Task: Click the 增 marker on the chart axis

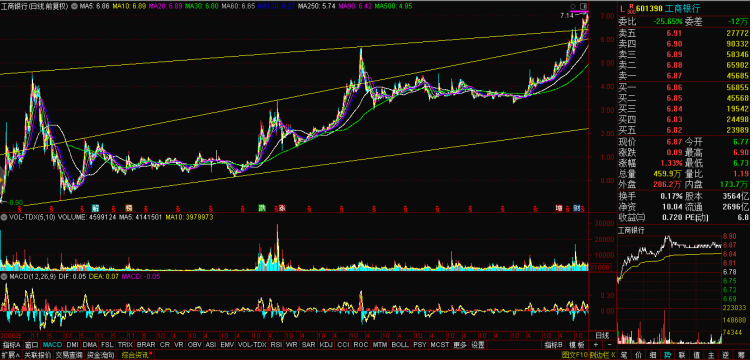Action: click(x=559, y=208)
